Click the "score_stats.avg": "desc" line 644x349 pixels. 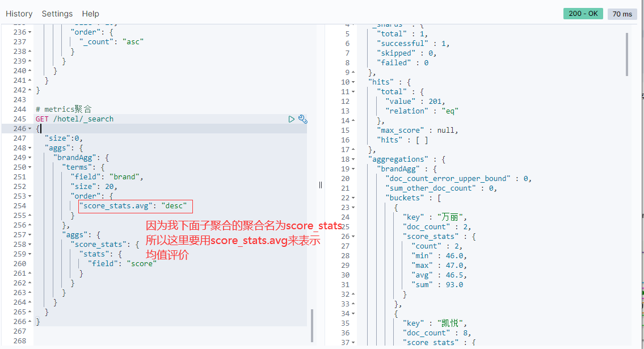click(133, 205)
